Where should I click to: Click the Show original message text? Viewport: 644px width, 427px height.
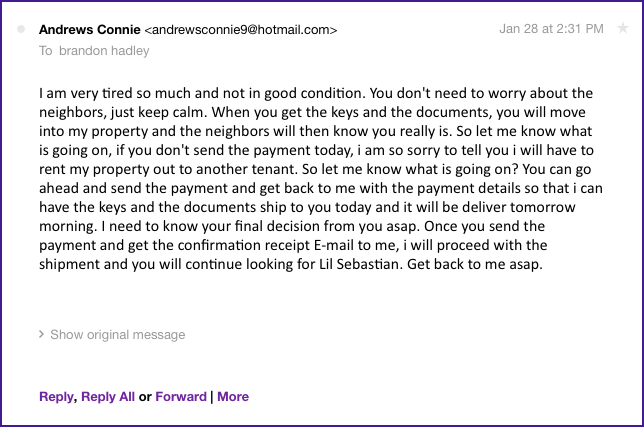[117, 335]
